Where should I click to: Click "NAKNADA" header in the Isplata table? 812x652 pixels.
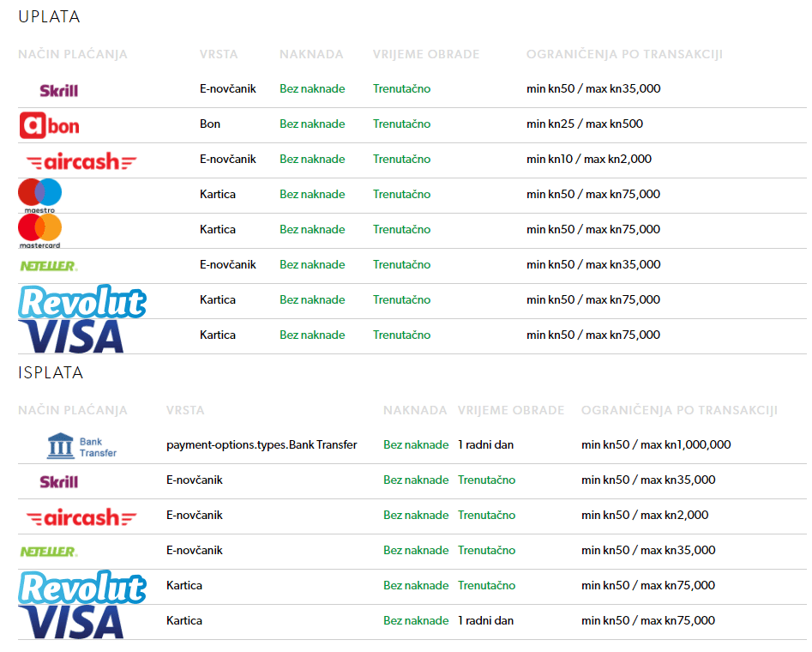[415, 410]
